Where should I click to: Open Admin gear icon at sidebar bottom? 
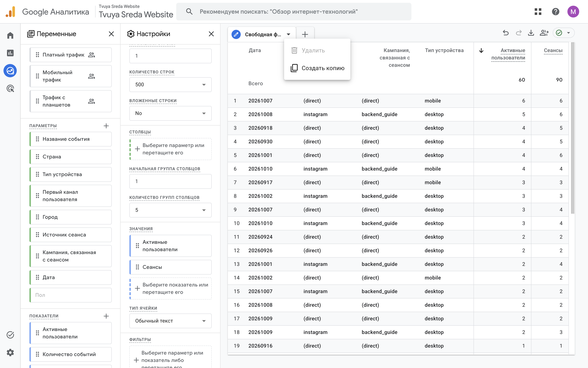(10, 352)
